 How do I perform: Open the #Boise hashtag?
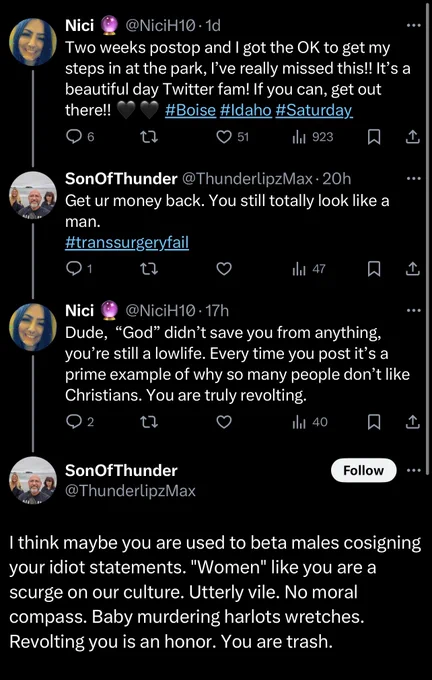pyautogui.click(x=190, y=111)
